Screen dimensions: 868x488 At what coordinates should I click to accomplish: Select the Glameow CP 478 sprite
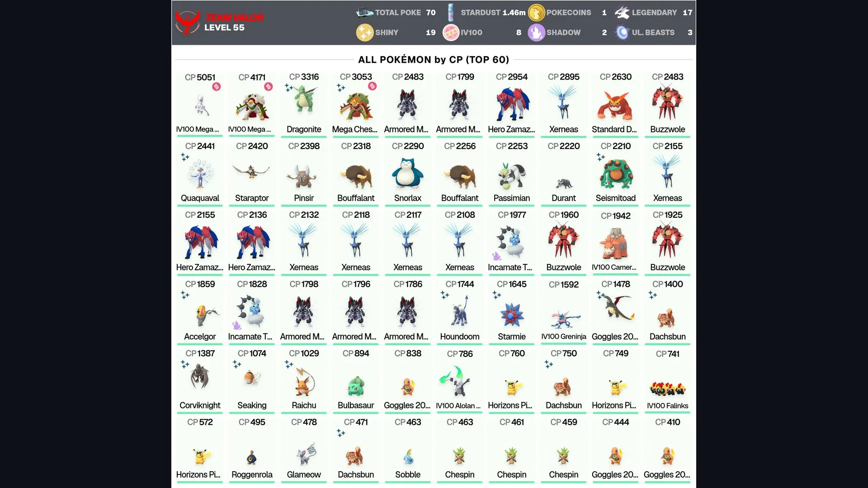coord(306,454)
